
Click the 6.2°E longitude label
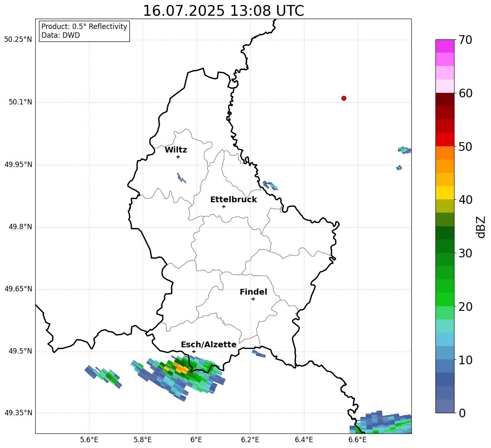(x=250, y=440)
